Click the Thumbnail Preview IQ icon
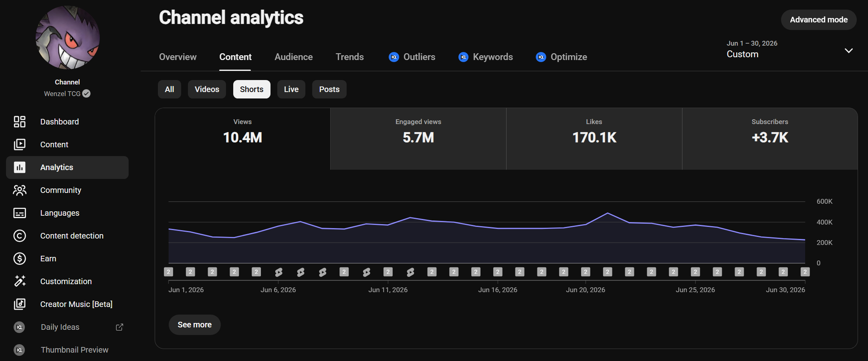The height and width of the screenshot is (361, 868). click(x=19, y=350)
